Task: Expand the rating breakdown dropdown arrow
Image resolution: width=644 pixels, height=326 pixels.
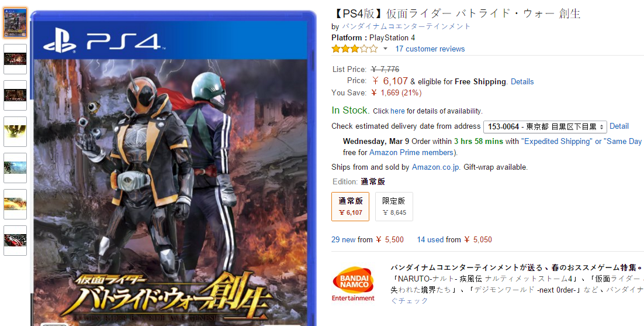Action: point(385,49)
